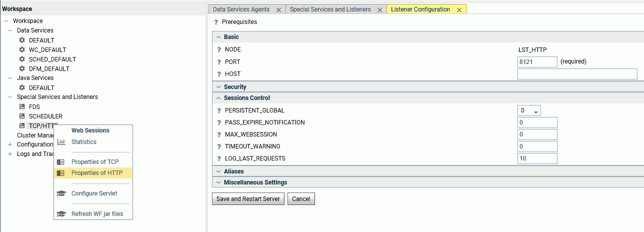
Task: Expand the Configuration tree node
Action: click(x=10, y=144)
